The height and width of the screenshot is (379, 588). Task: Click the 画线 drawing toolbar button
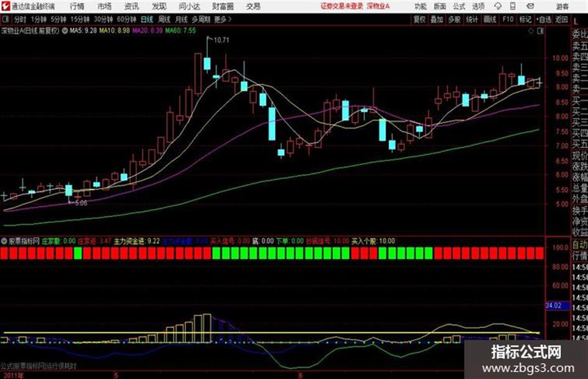coord(490,19)
